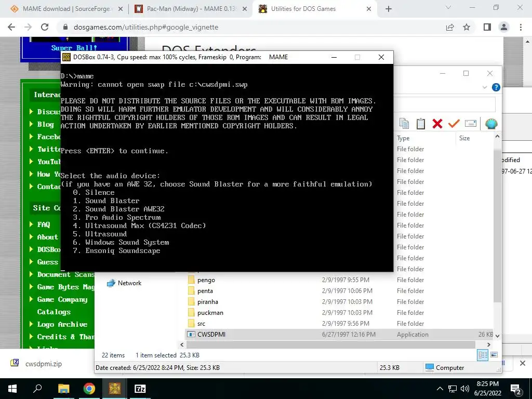Click vertical scrollbar down arrow in file list
This screenshot has height=399, width=532.
(497, 336)
